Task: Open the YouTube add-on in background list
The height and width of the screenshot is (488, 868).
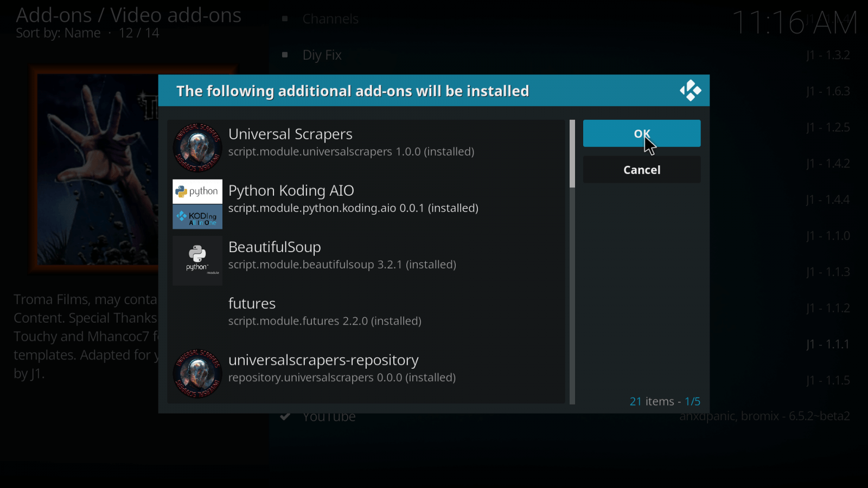Action: 329,417
